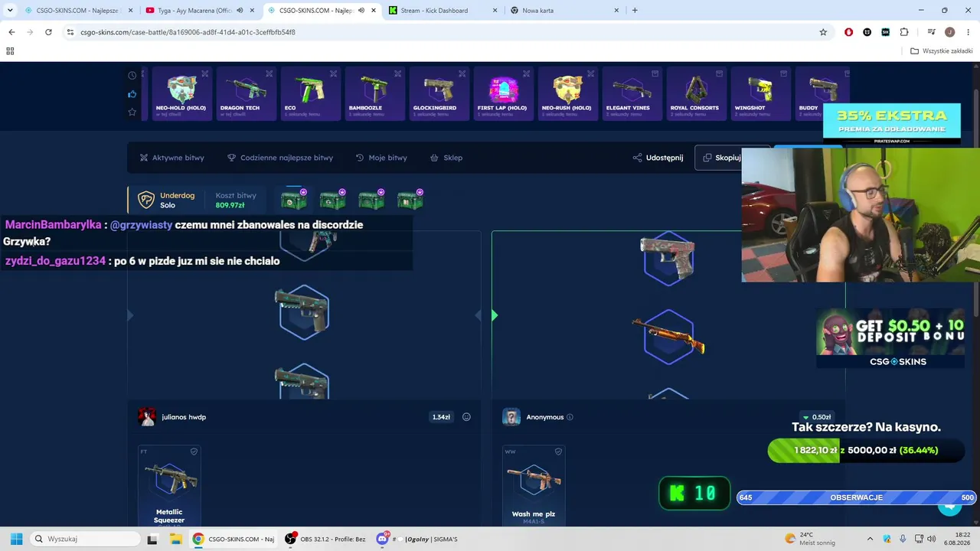Open the GLOCKINGBIRD drop card

(439, 93)
